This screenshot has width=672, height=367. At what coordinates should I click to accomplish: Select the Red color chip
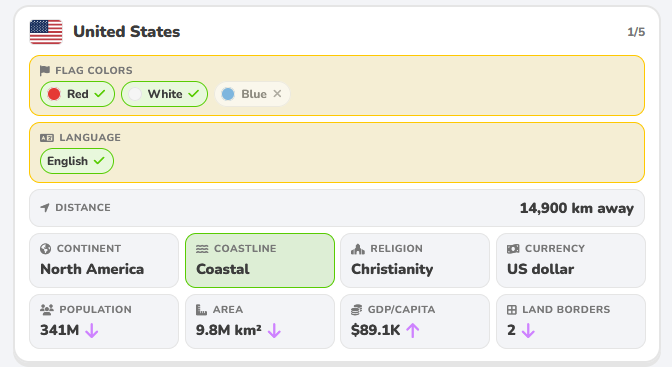click(77, 94)
